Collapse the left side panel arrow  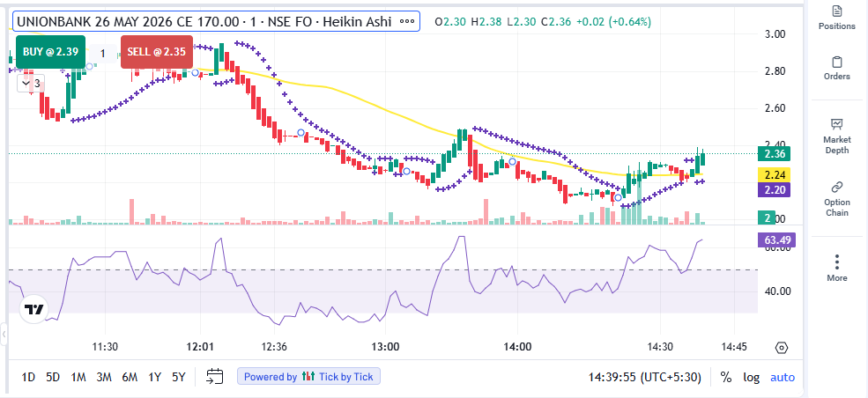click(x=4, y=334)
